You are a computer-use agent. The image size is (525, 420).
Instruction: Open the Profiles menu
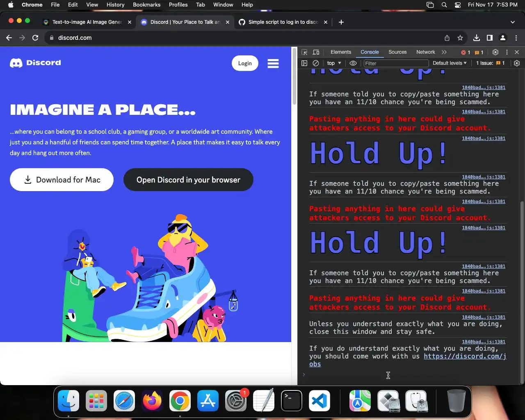click(178, 5)
